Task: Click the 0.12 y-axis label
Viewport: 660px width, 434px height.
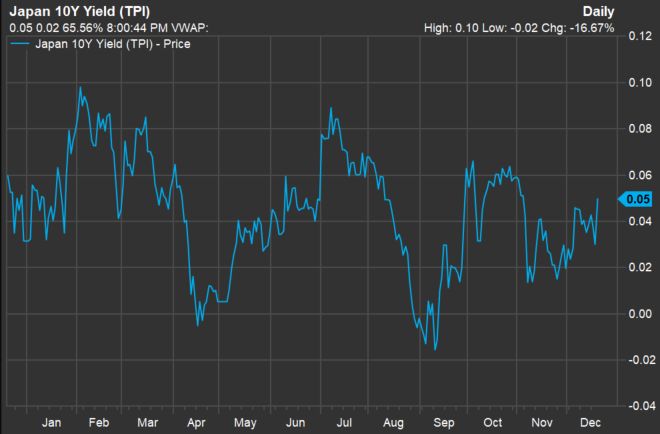Action: click(x=639, y=37)
